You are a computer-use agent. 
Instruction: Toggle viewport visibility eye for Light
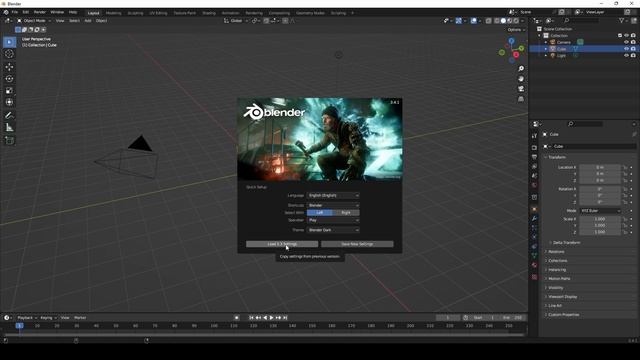click(627, 56)
